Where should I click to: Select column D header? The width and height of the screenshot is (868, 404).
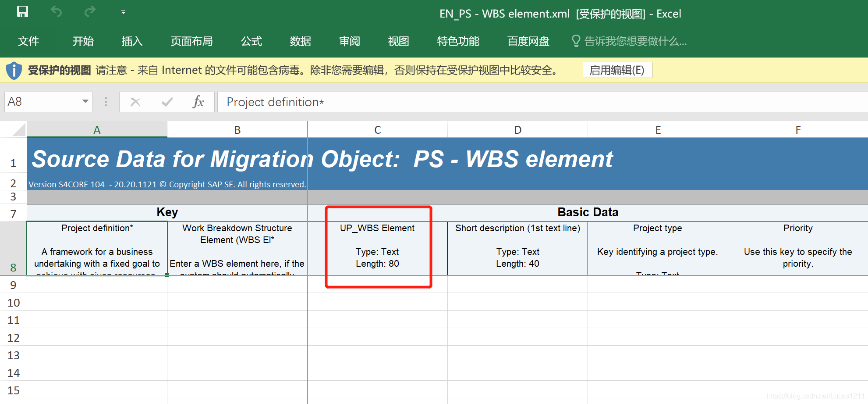518,130
